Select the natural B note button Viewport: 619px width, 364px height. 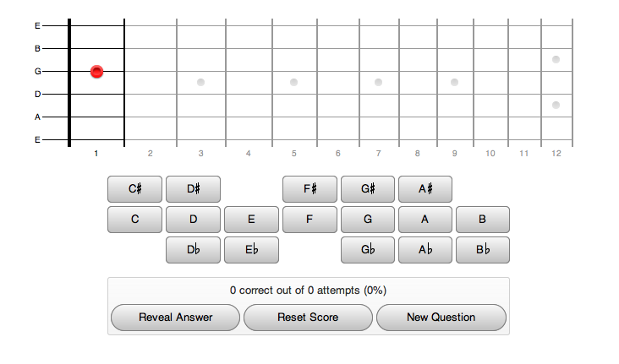(483, 220)
